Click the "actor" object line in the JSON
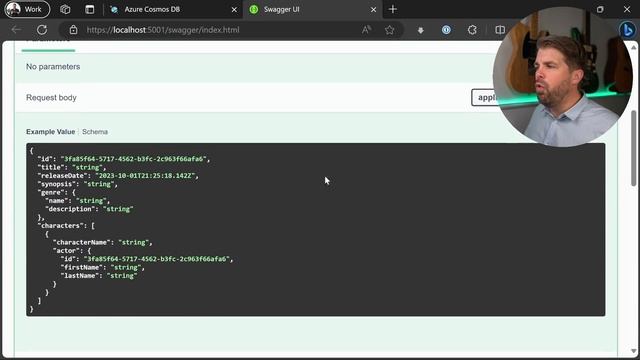 tap(72, 251)
